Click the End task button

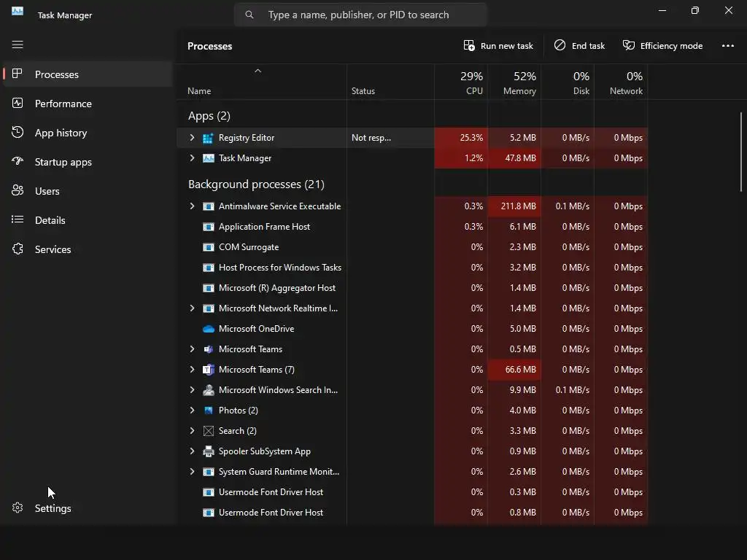coord(579,46)
